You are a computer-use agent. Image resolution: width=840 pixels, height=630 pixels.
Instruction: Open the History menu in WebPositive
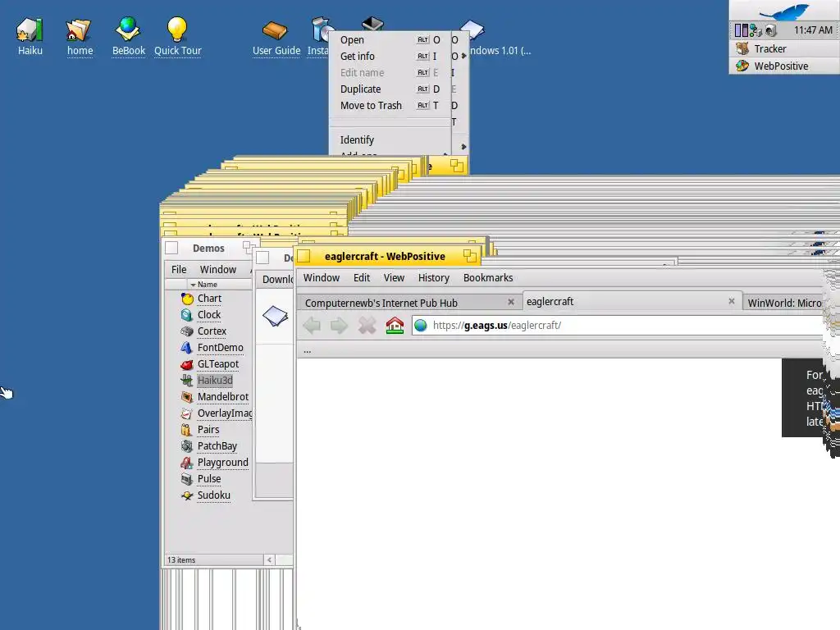pos(433,278)
